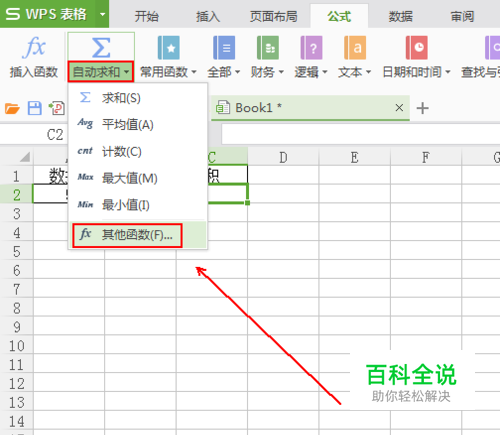Click the open folder icon
Viewport: 500px width, 435px height.
[x=12, y=108]
